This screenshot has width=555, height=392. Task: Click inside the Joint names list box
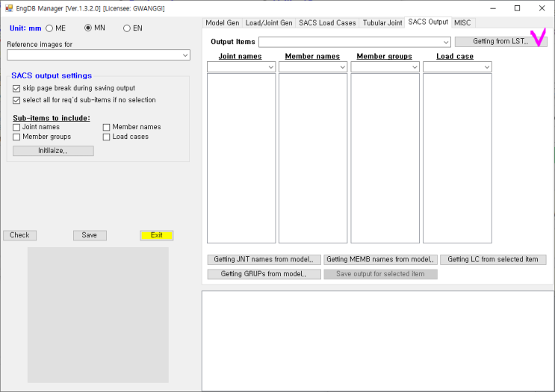[241, 158]
